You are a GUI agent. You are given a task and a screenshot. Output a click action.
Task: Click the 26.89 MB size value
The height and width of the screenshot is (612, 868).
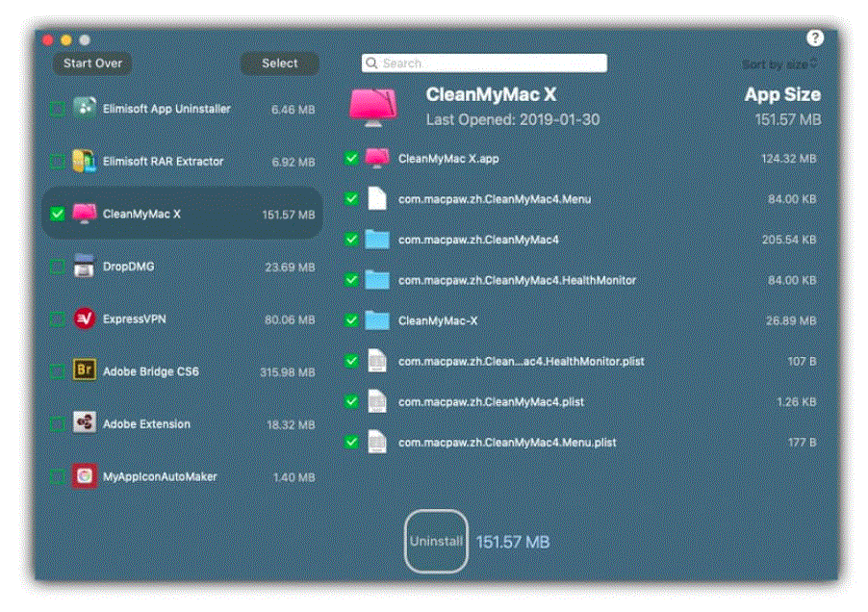(x=791, y=320)
